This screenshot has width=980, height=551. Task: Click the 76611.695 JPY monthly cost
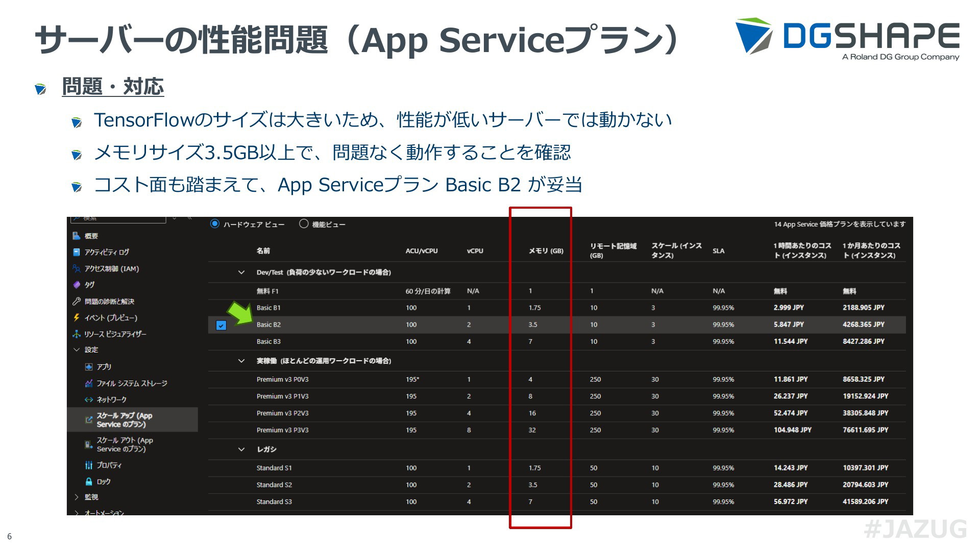tap(866, 430)
